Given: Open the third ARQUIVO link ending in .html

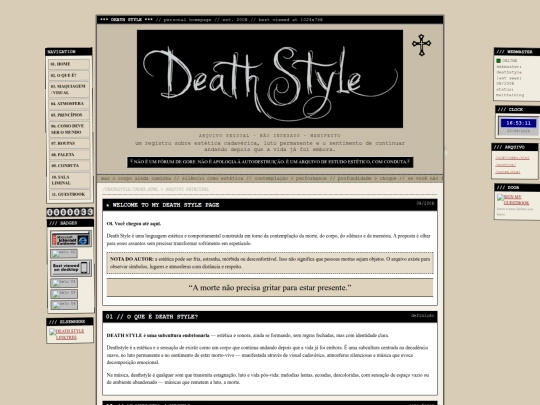Looking at the screenshot, I should (508, 172).
